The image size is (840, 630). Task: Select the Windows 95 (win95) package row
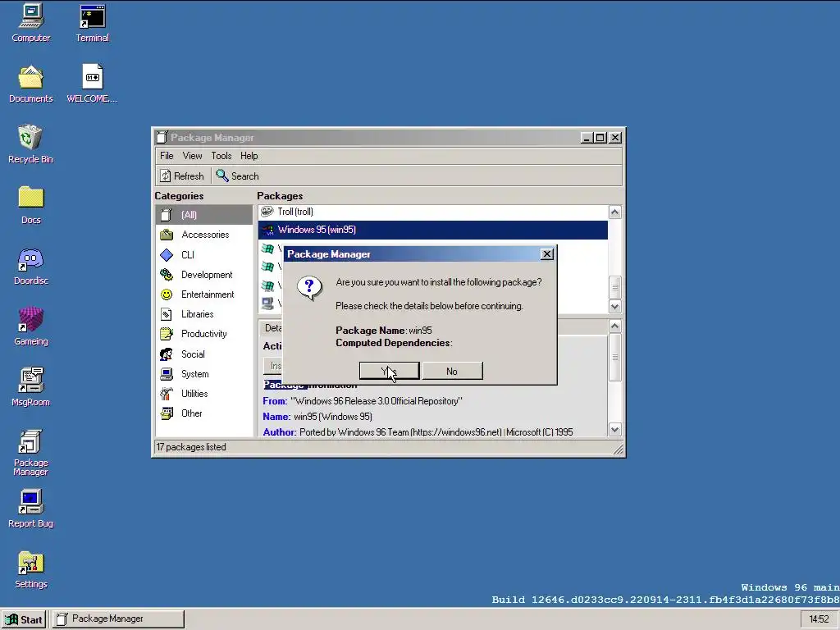[x=433, y=230]
